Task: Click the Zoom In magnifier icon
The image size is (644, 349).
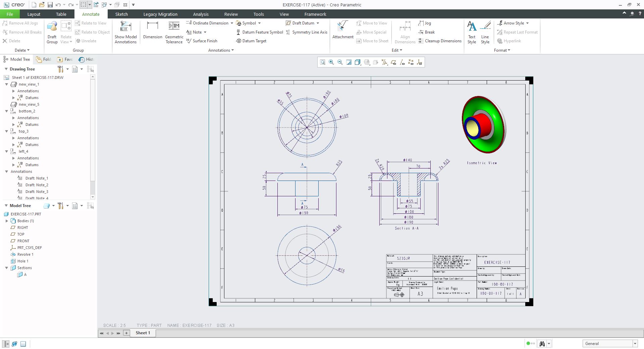Action: [331, 62]
